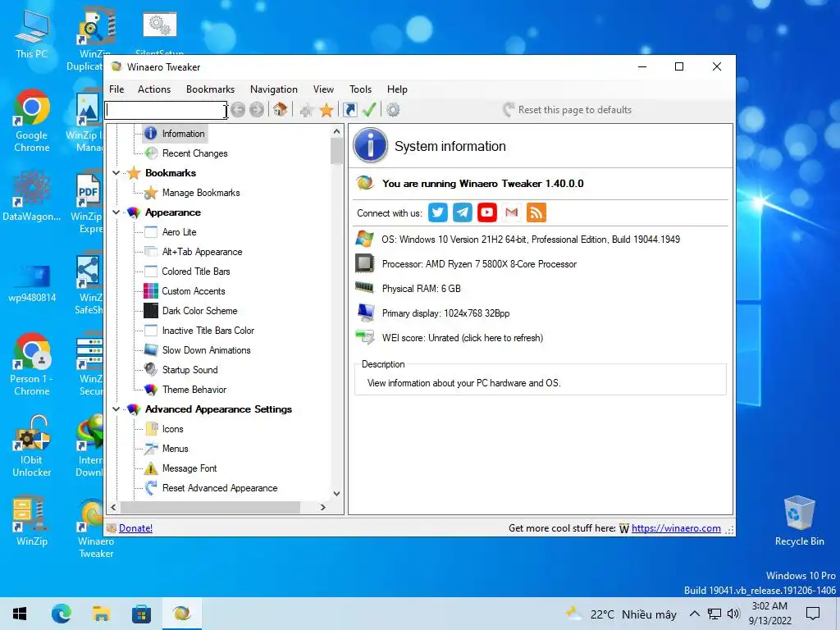Click the WEI score refresh icon

coord(365,337)
